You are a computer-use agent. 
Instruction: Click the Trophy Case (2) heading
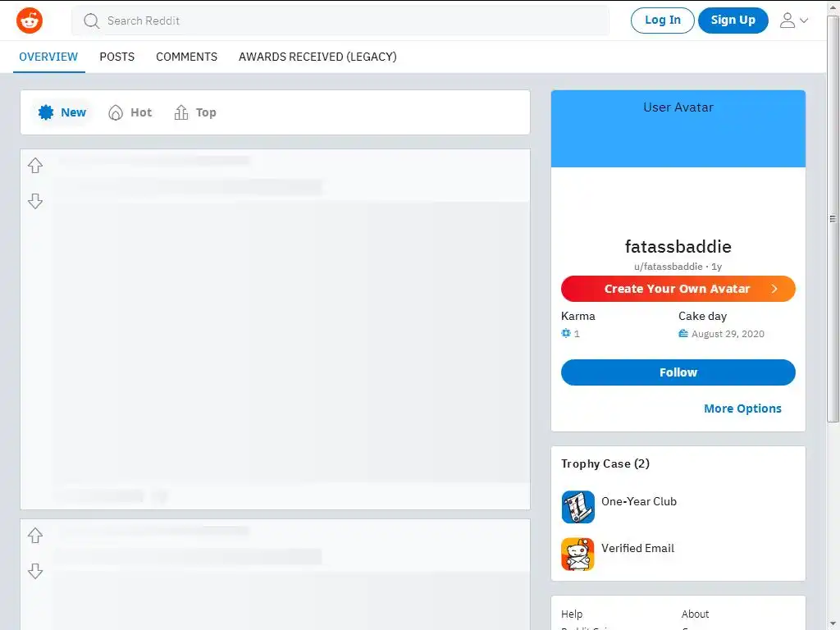pos(605,464)
